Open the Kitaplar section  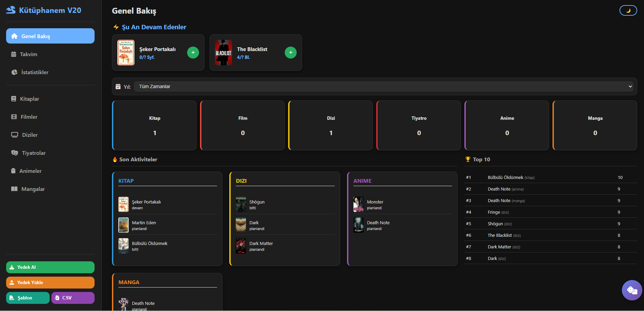pyautogui.click(x=29, y=99)
